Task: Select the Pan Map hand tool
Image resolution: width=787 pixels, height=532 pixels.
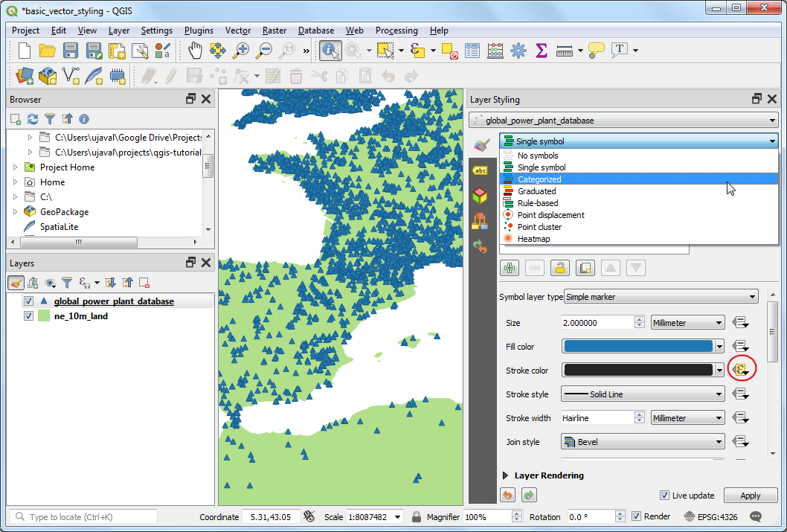Action: click(x=194, y=51)
